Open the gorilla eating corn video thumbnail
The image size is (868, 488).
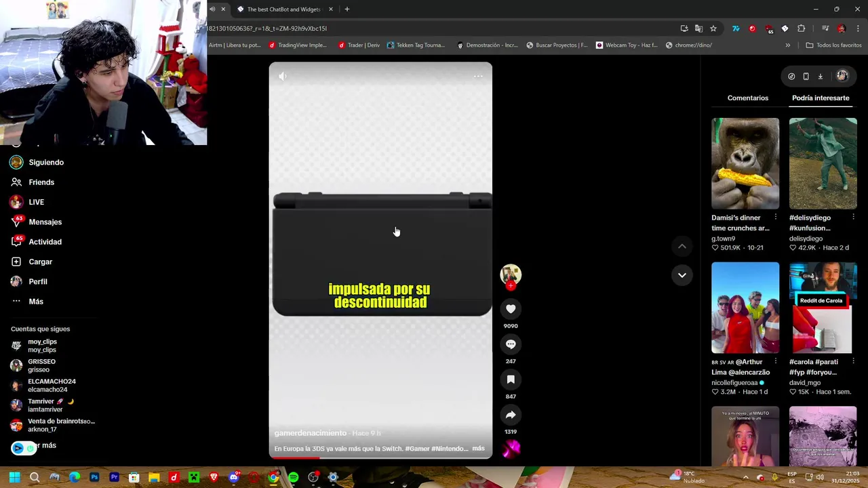click(745, 163)
